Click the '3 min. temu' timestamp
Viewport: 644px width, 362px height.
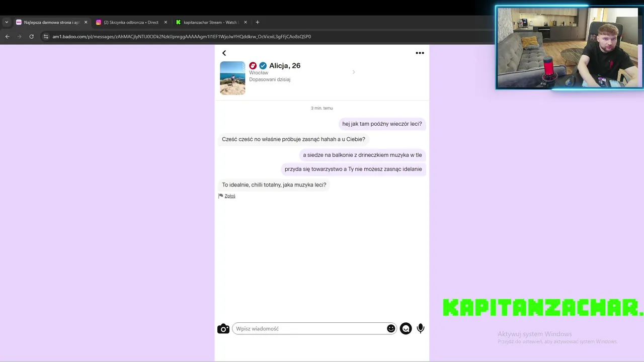pos(322,108)
